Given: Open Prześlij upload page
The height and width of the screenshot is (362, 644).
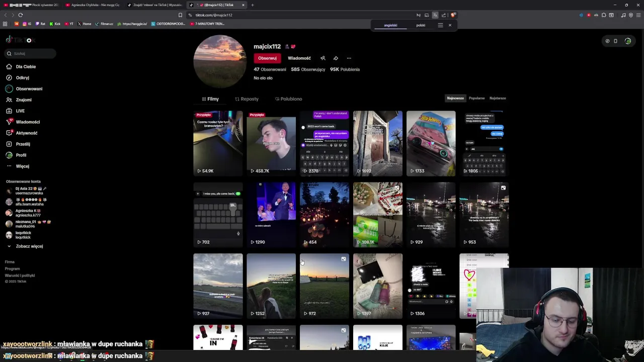Looking at the screenshot, I should click(18, 144).
